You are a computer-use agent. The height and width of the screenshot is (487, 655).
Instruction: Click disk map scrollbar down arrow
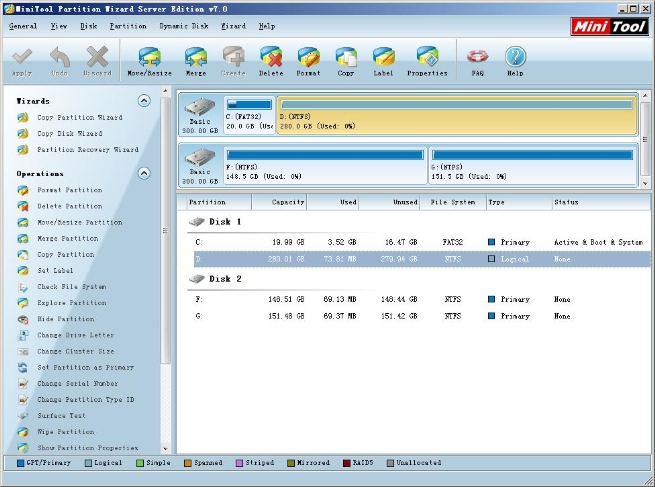(x=645, y=183)
